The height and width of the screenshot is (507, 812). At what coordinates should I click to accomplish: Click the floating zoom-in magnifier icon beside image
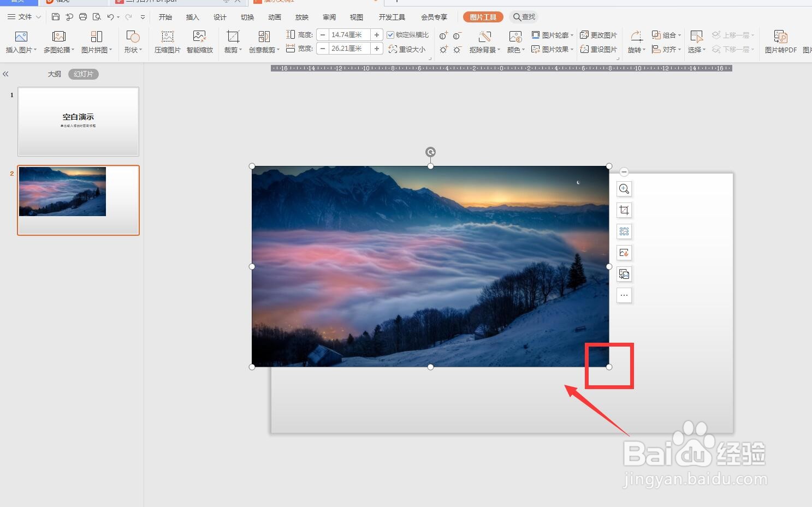pos(624,189)
